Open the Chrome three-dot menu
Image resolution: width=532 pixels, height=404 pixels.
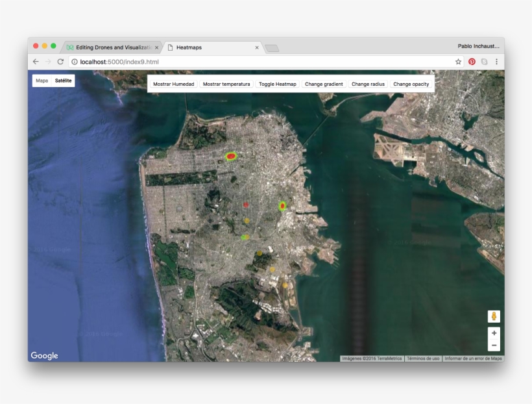(496, 62)
